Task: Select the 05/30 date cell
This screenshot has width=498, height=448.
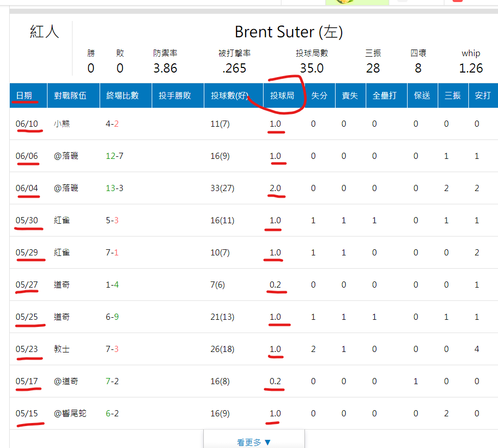Action: (27, 220)
